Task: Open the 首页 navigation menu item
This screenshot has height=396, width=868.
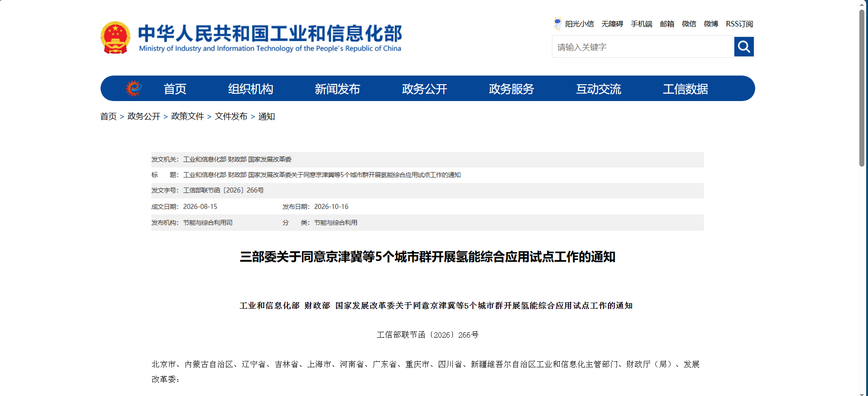Action: pos(175,89)
